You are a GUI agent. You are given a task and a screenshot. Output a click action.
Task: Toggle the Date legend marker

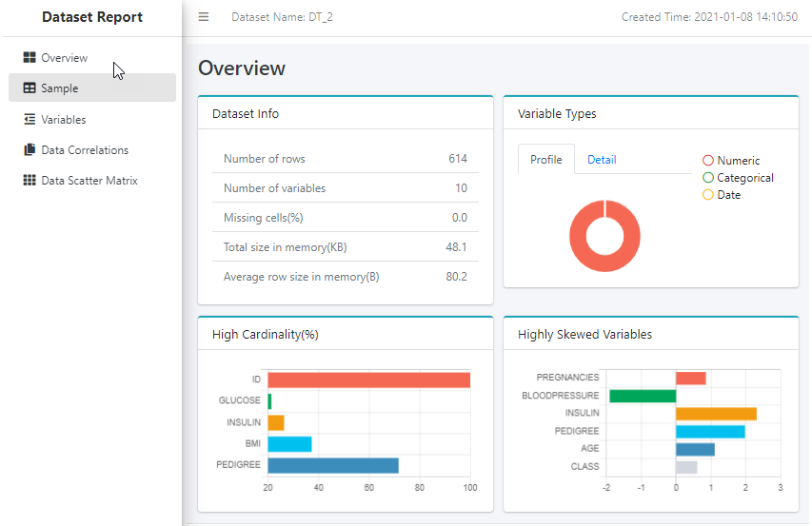pyautogui.click(x=708, y=195)
